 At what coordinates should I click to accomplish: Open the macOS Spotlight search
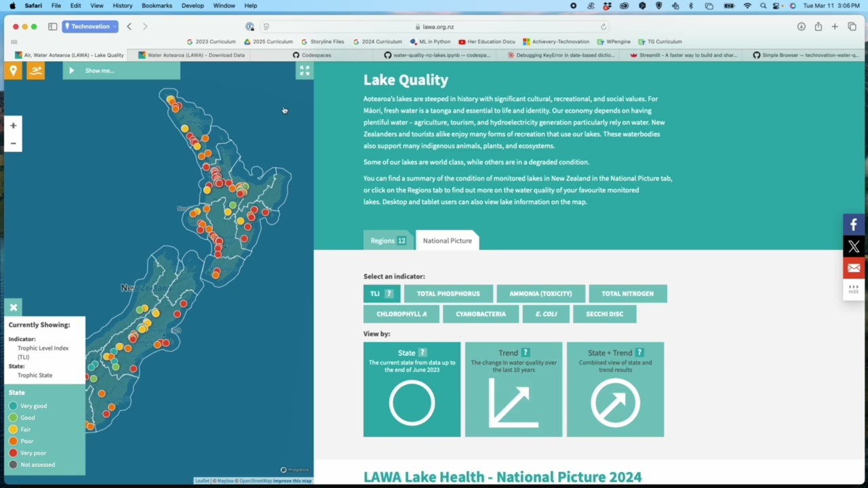(763, 5)
